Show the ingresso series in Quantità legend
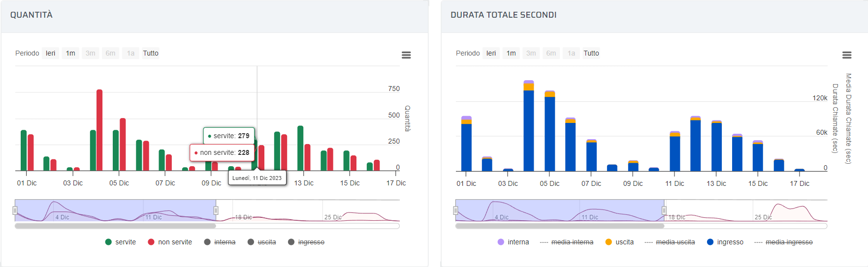The height and width of the screenshot is (267, 868). coord(306,242)
